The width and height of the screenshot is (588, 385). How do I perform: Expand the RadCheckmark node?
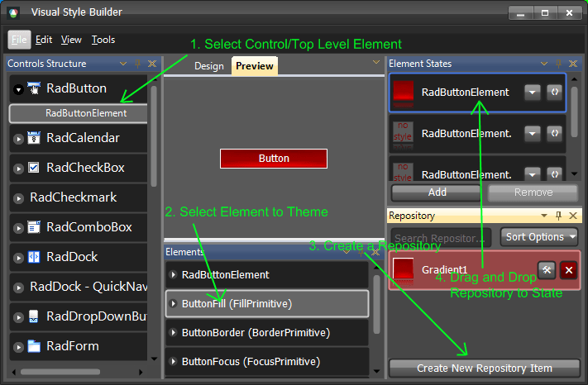pyautogui.click(x=18, y=198)
